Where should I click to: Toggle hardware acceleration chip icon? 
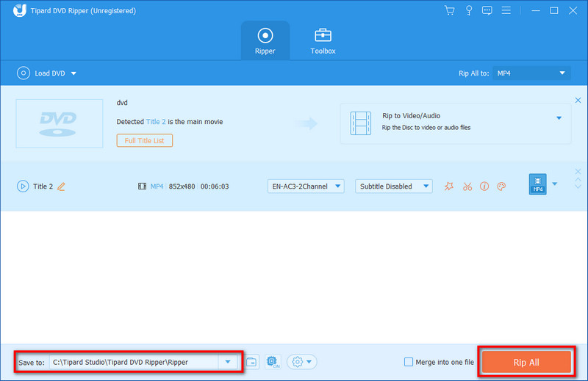pyautogui.click(x=273, y=362)
